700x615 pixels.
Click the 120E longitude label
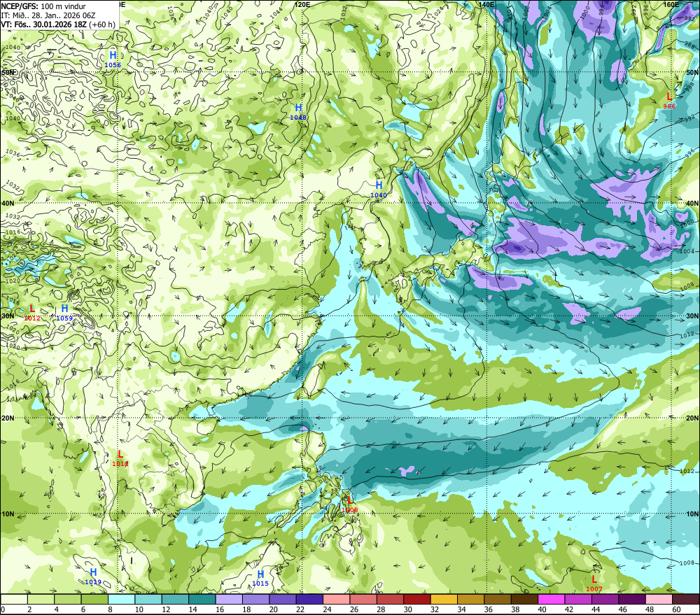coord(302,4)
